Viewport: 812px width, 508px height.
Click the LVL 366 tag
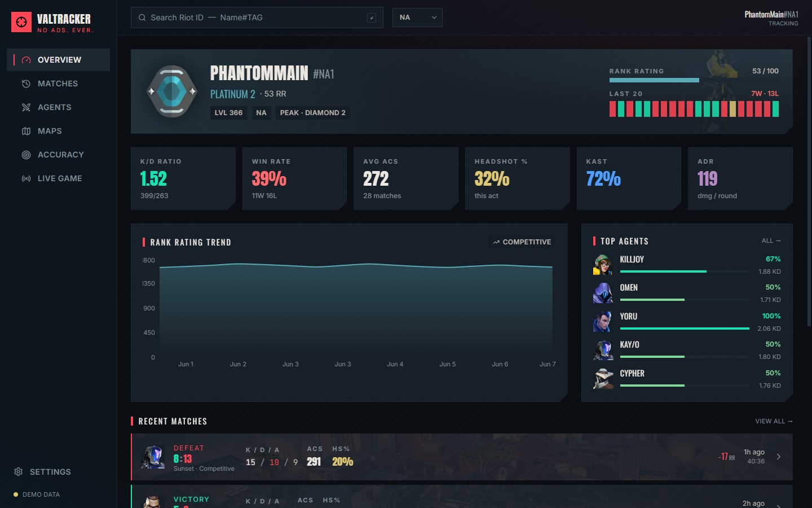point(228,113)
